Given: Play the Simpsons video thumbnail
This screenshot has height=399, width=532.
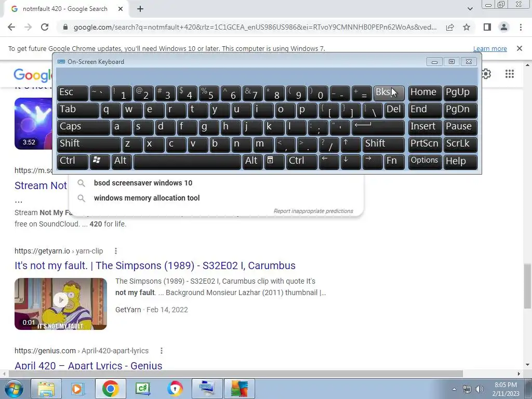Looking at the screenshot, I should [61, 303].
